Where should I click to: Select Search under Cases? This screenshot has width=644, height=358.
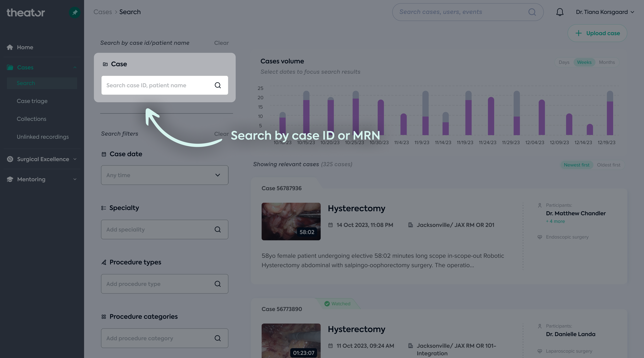click(x=42, y=83)
